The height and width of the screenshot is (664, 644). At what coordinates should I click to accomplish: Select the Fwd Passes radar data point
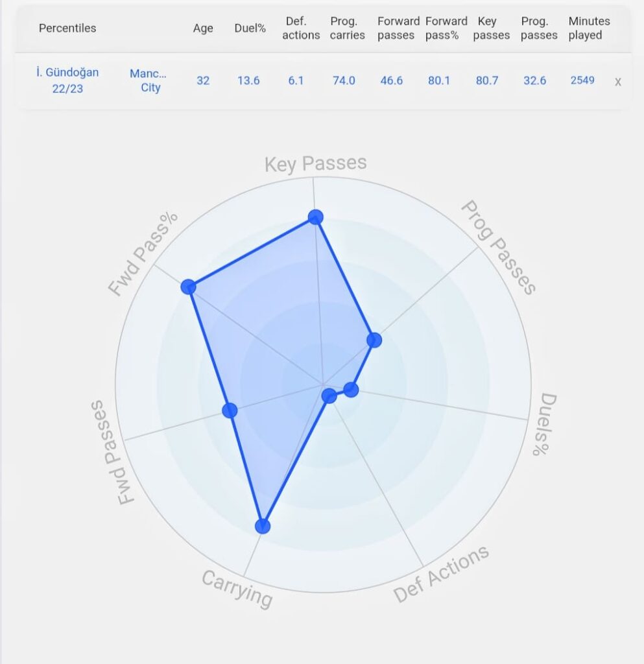tap(230, 410)
